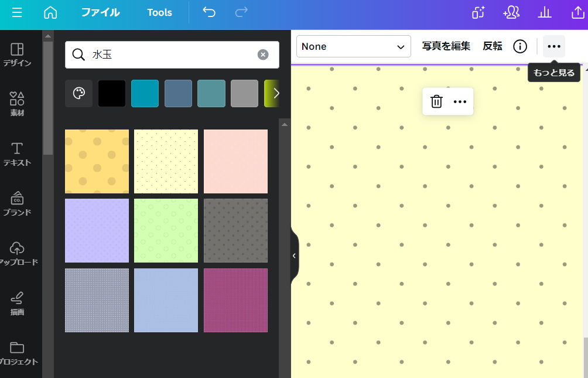The height and width of the screenshot is (378, 588).
Task: Open the info icon
Action: coord(519,46)
